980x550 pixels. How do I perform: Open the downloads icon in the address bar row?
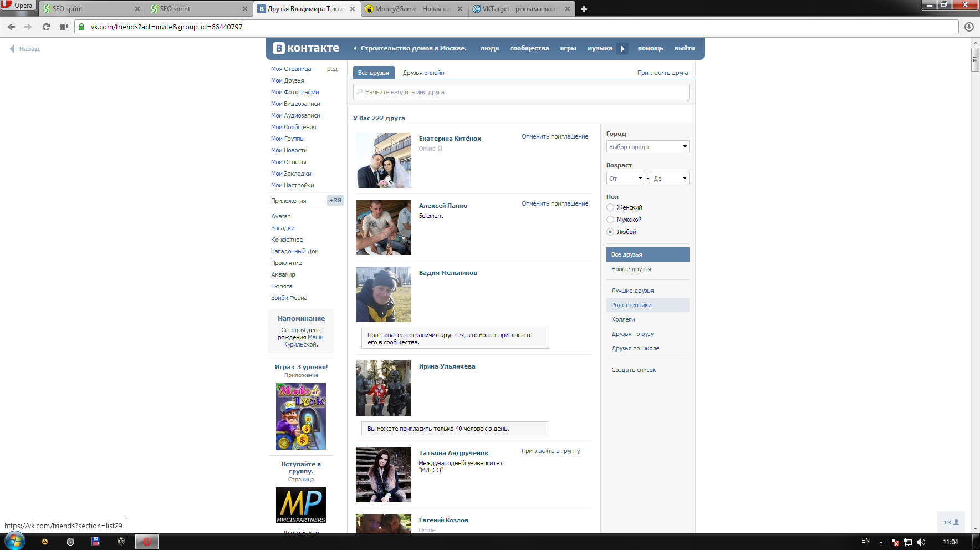click(969, 27)
